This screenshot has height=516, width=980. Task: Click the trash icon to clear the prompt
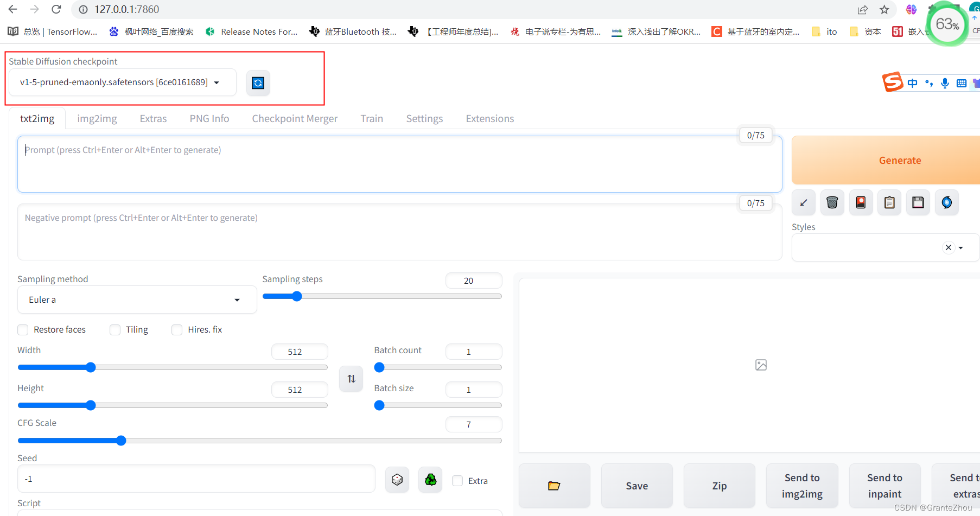[x=832, y=202]
